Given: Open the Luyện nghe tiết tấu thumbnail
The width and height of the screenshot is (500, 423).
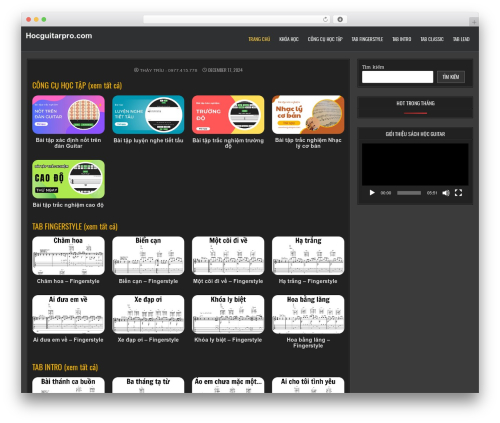Looking at the screenshot, I should click(148, 115).
